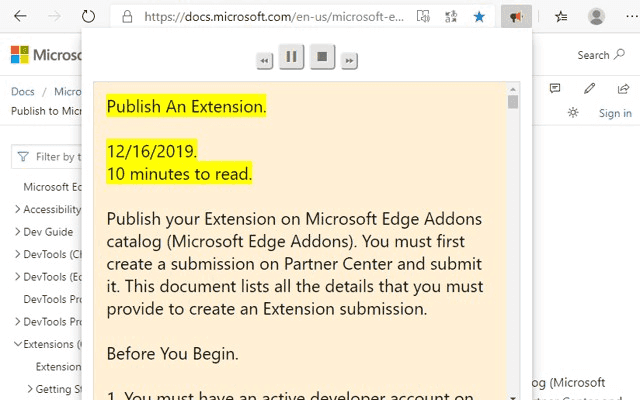The height and width of the screenshot is (400, 640).
Task: Click the Sign in link
Action: click(615, 113)
